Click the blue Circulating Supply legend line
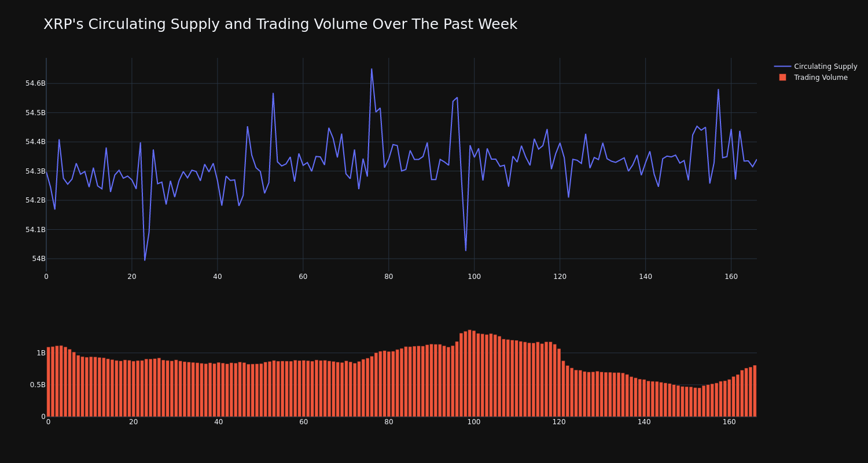 tap(782, 67)
